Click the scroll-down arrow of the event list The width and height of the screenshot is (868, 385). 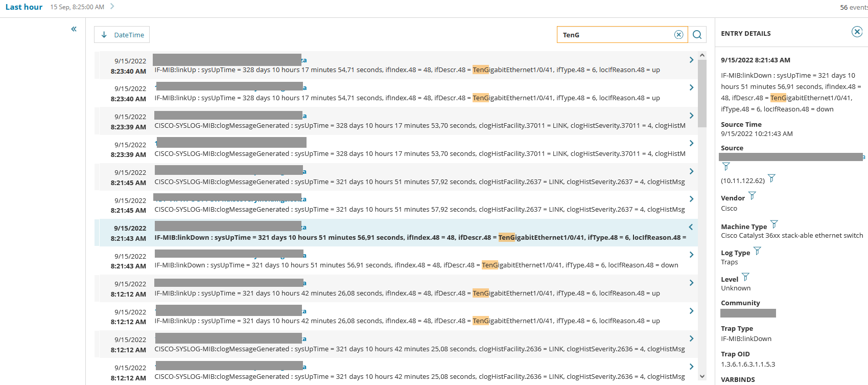(x=702, y=376)
